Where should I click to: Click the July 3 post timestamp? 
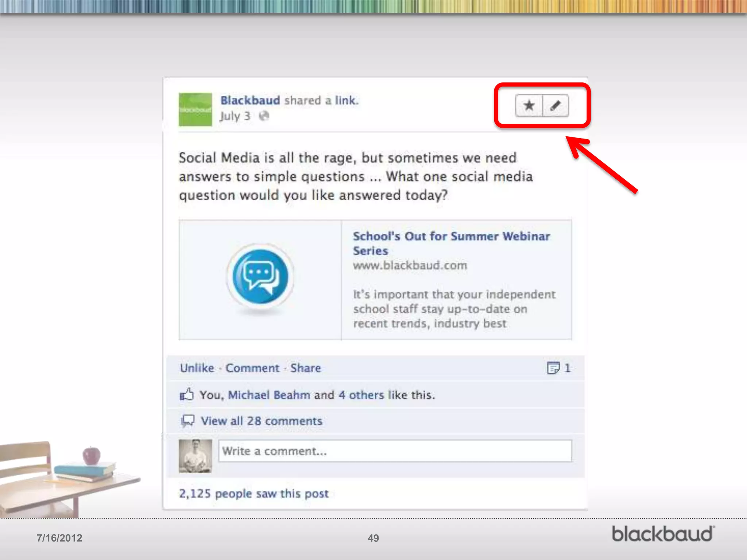(x=235, y=116)
